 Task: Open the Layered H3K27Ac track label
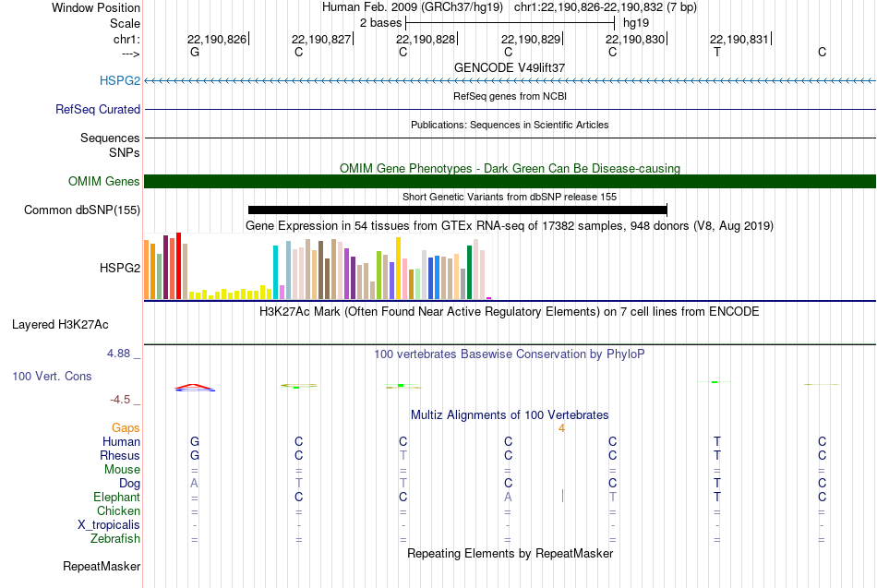tap(60, 325)
